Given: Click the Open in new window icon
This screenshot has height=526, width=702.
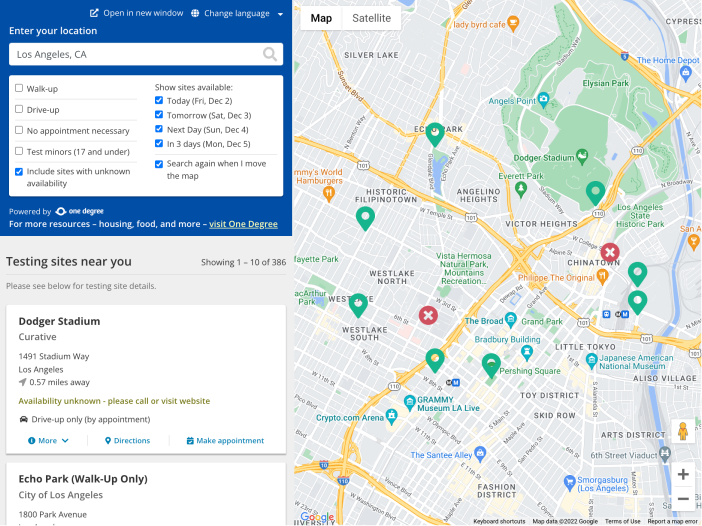Looking at the screenshot, I should 94,13.
